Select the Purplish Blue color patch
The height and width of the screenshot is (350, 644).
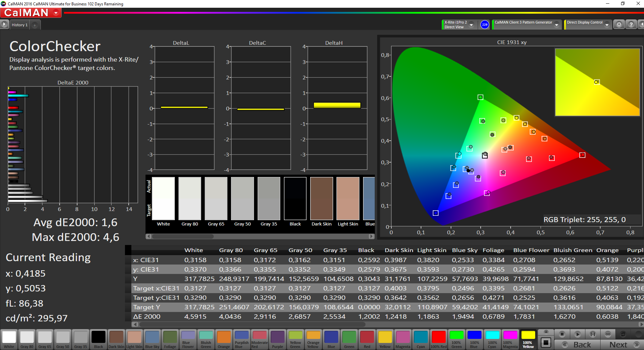click(x=241, y=339)
